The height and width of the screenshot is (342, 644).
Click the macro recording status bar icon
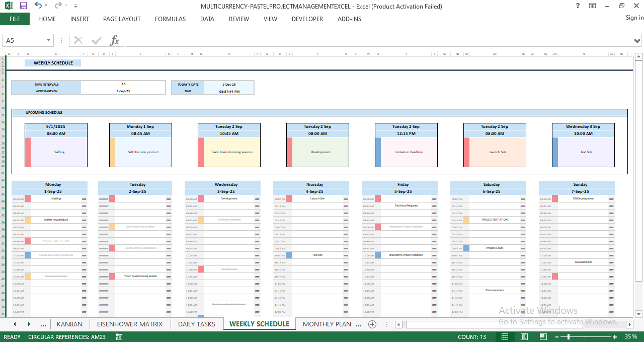[119, 337]
